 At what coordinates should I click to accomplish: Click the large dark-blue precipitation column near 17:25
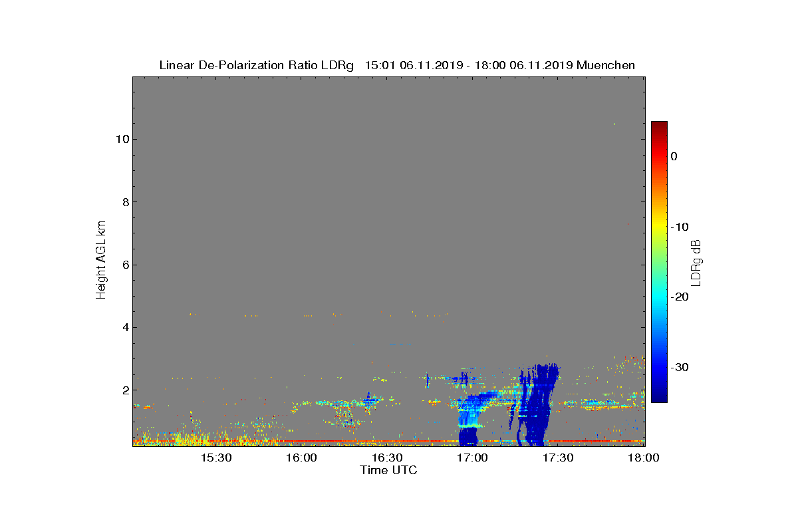coord(539,406)
